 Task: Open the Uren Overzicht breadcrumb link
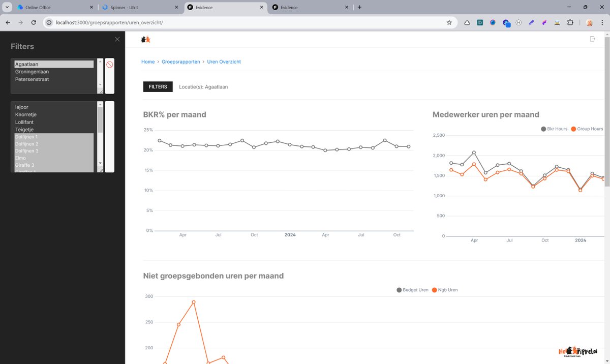[x=224, y=62]
